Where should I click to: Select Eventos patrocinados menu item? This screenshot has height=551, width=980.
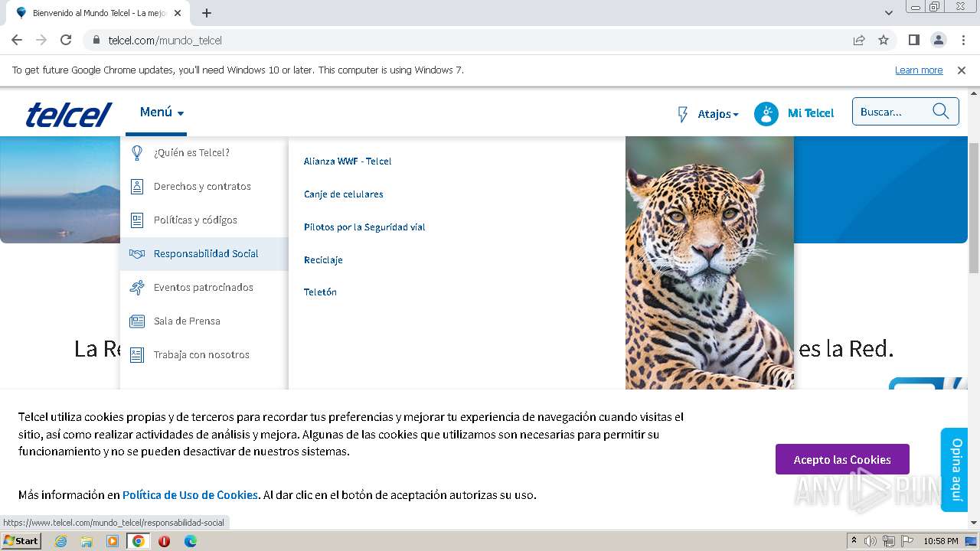[x=204, y=288]
